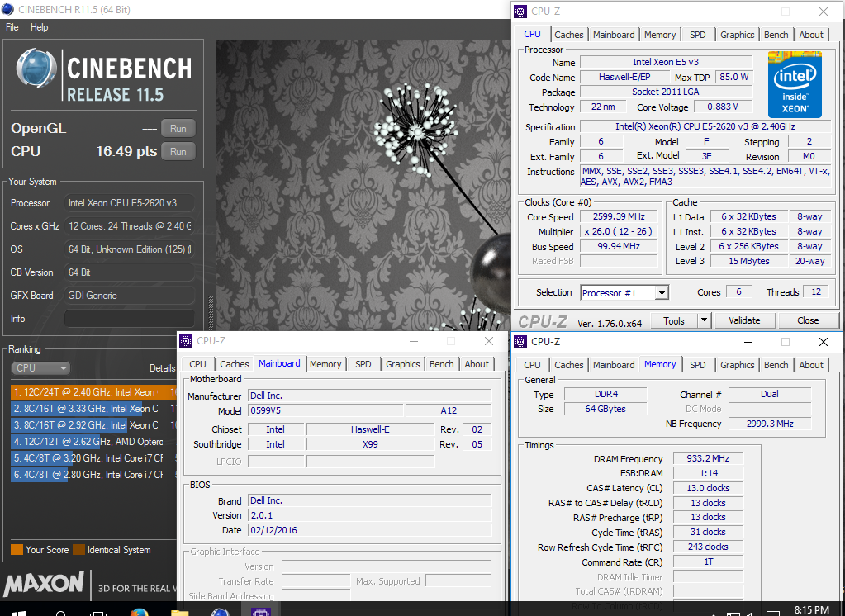Switch to Graphics tab in Mainboard CPU-Z window

coord(402,364)
